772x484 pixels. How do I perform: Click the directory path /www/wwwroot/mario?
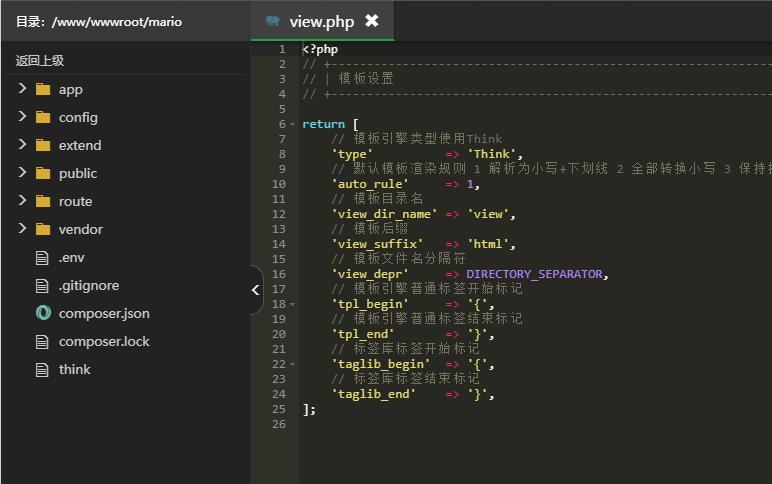click(x=117, y=22)
